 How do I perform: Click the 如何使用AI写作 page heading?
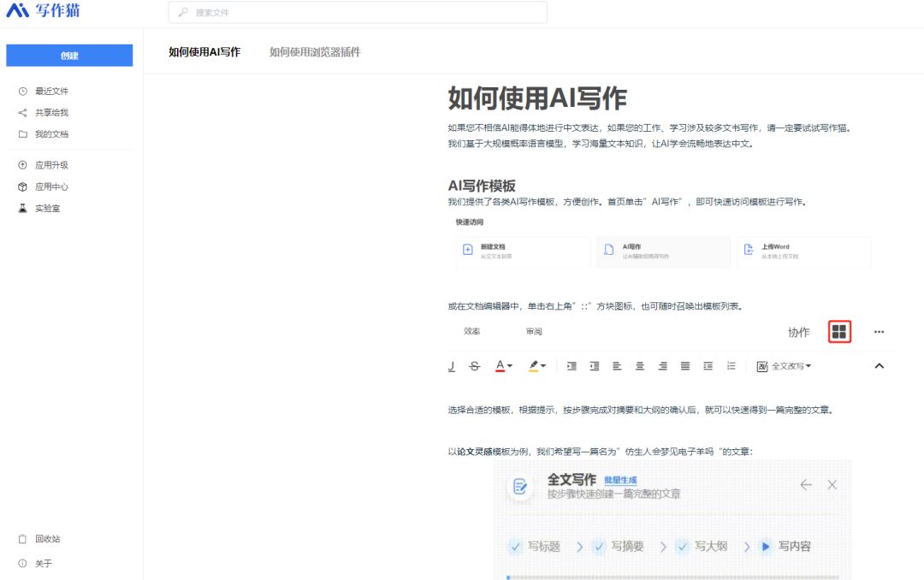pos(537,98)
